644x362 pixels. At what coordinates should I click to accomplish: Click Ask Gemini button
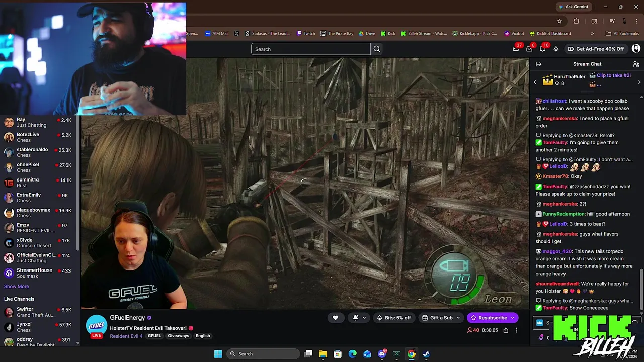573,7
